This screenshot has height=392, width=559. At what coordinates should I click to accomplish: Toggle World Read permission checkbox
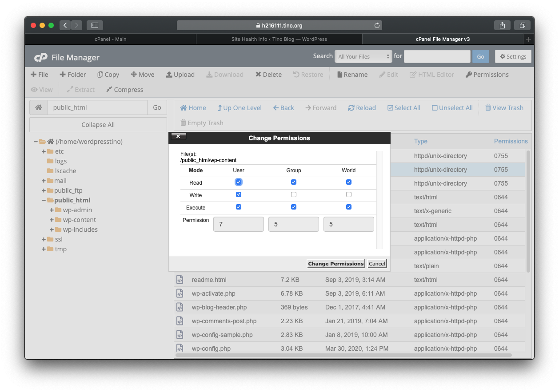pos(349,182)
